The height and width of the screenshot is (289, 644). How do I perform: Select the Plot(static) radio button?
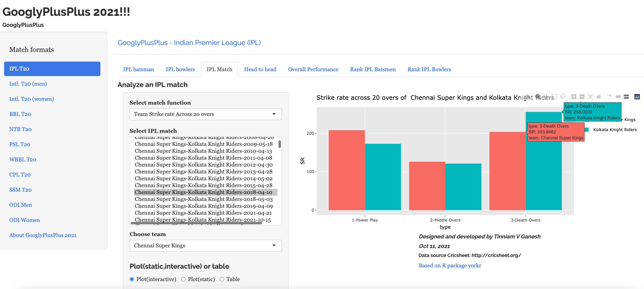click(184, 279)
